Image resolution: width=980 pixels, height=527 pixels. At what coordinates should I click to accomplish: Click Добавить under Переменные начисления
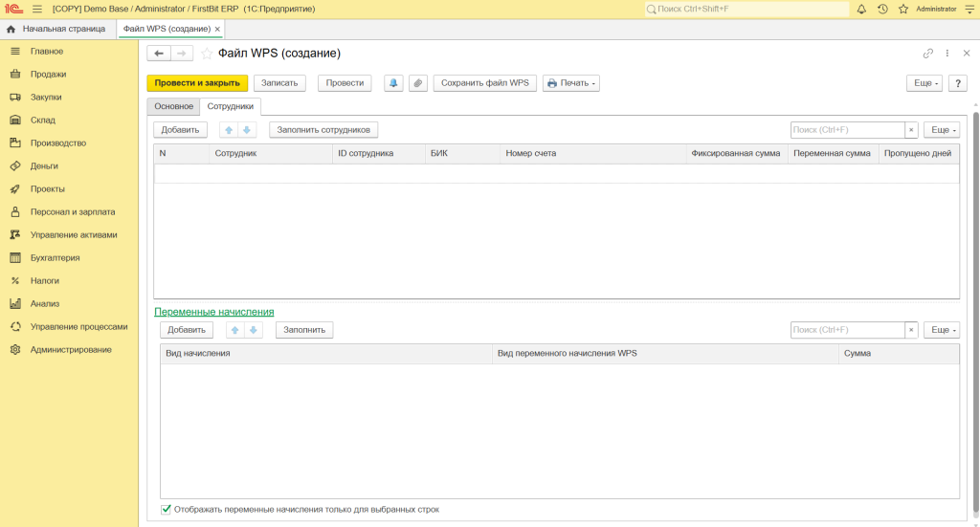187,330
